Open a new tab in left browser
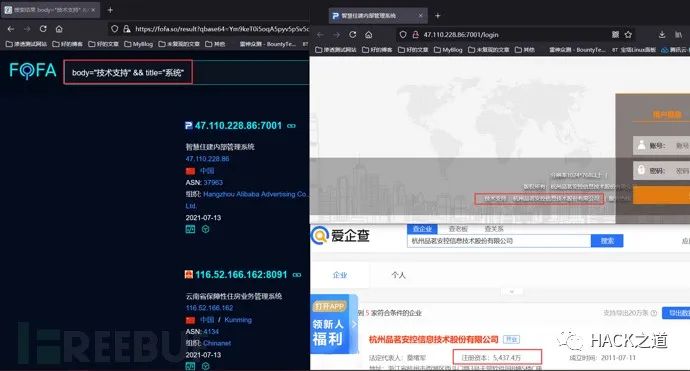Image resolution: width=690 pixels, height=371 pixels. [110, 10]
